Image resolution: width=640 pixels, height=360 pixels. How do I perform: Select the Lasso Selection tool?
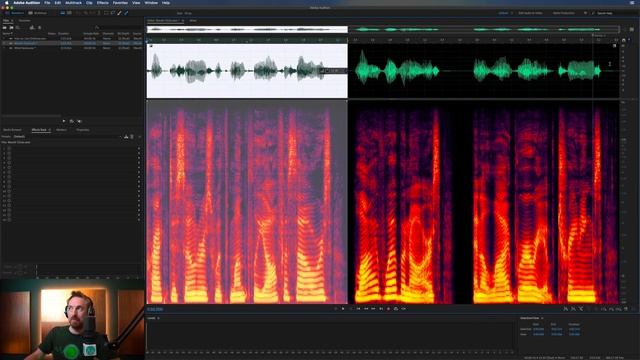[113, 13]
